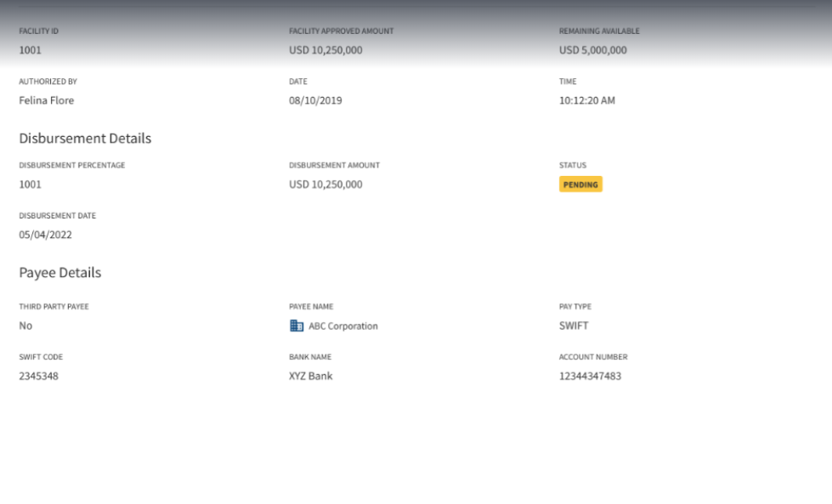Image resolution: width=832 pixels, height=504 pixels.
Task: Click the DATE label above 08/10/2019
Action: (298, 82)
